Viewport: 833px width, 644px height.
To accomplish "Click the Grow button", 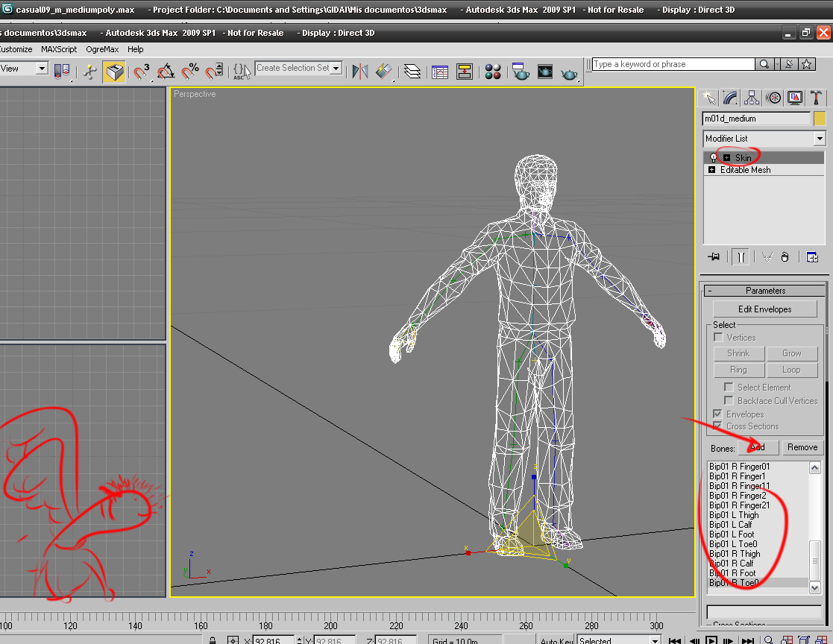I will click(791, 353).
